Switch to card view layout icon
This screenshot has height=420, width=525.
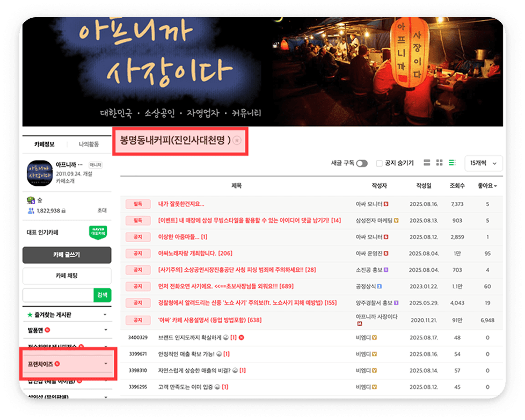coord(427,163)
